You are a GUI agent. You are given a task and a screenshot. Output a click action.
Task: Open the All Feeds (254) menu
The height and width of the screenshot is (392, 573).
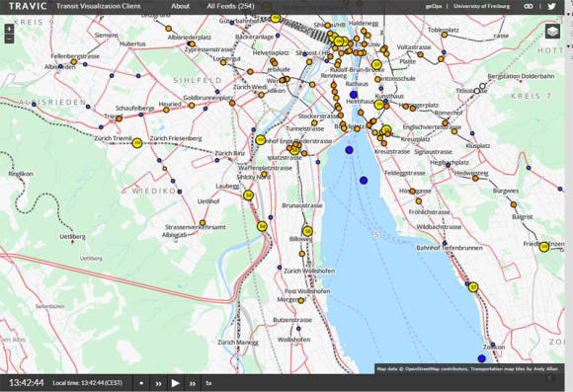coord(230,6)
